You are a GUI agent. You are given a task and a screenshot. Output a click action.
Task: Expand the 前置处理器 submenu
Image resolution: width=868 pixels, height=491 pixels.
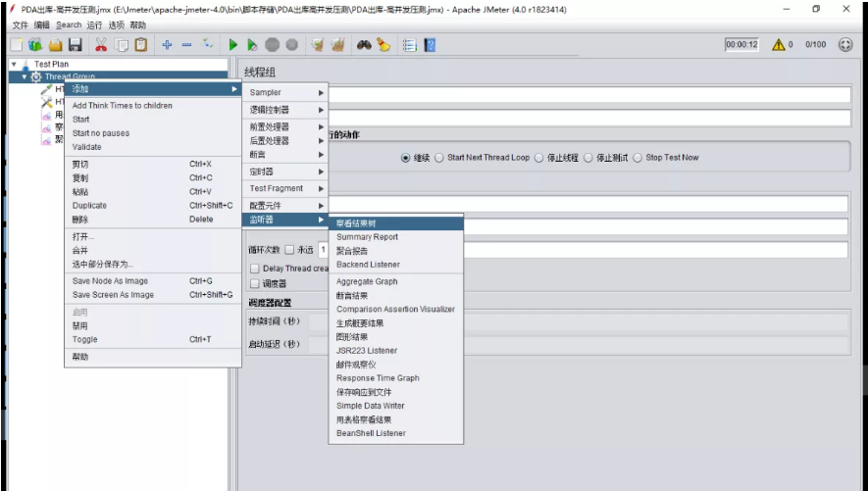pyautogui.click(x=285, y=126)
